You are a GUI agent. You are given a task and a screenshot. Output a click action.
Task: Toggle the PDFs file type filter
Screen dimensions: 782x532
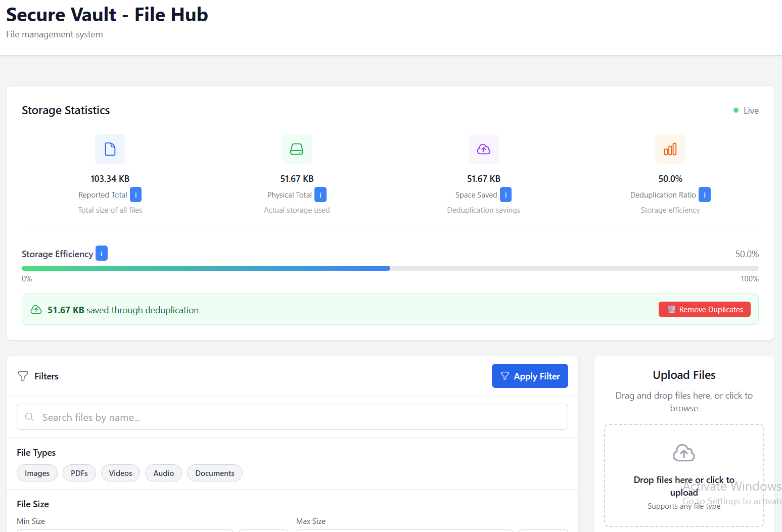79,473
